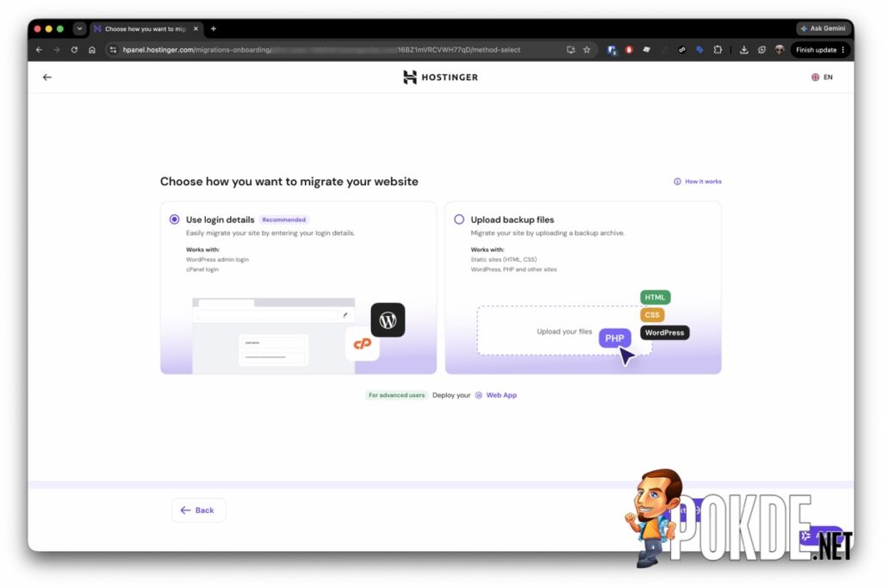Image resolution: width=882 pixels, height=588 pixels.
Task: Click the install app icon in address bar
Action: point(571,50)
